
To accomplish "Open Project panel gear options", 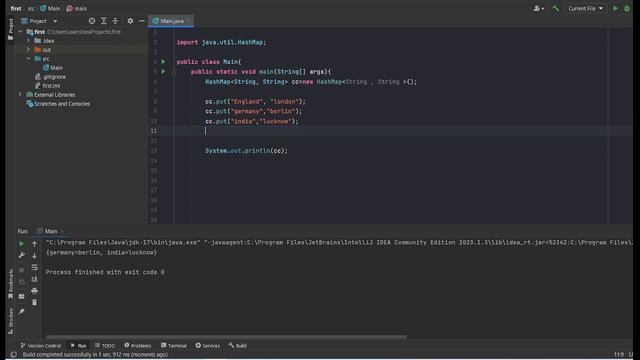I will click(130, 21).
